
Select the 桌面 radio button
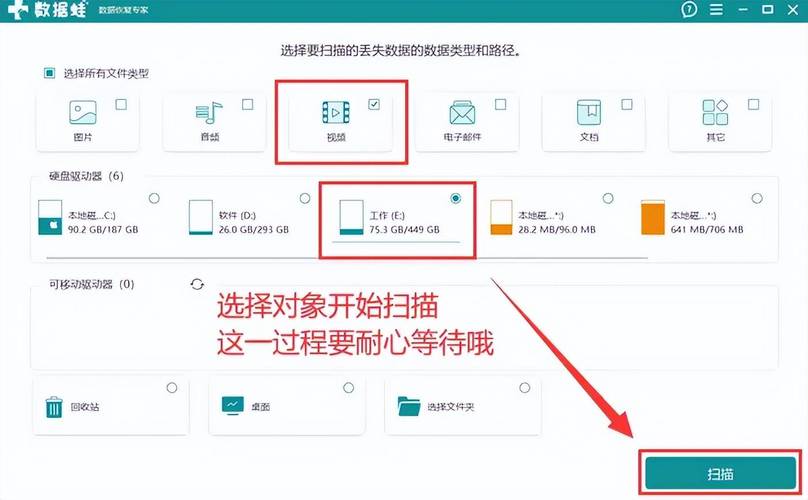point(349,388)
